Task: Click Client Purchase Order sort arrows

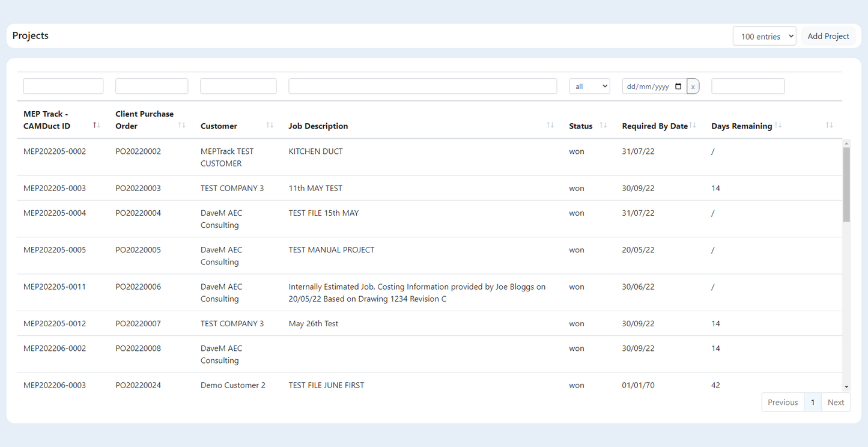Action: 182,125
